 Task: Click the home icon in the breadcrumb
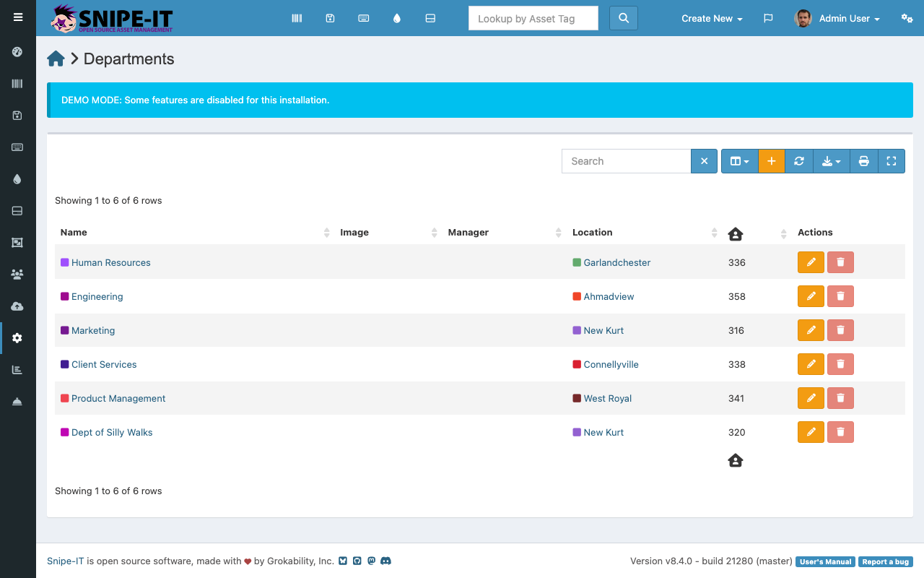coord(56,59)
